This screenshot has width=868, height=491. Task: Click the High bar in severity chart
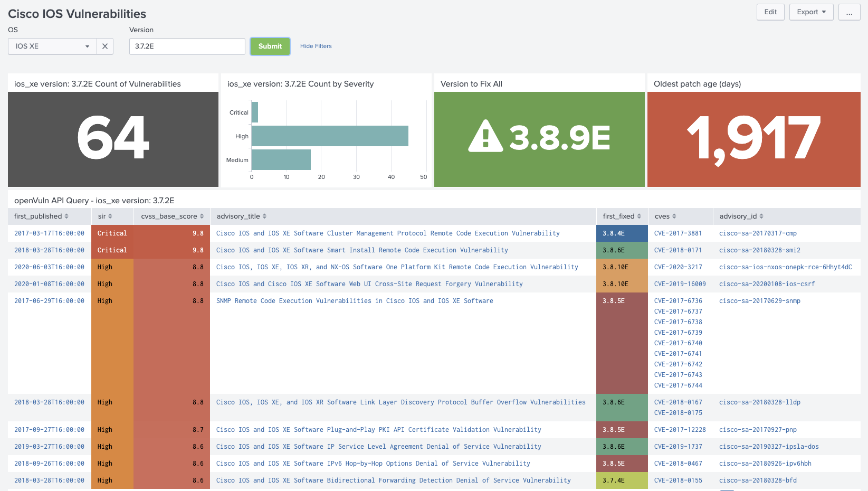(x=330, y=136)
